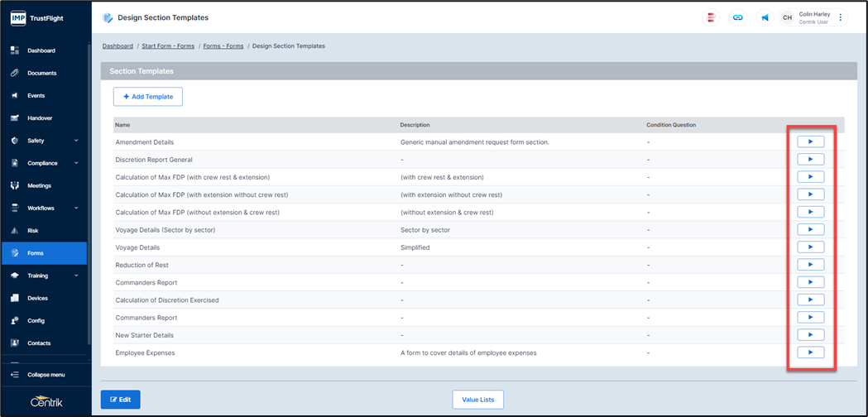Click the Contacts sidebar icon
The height and width of the screenshot is (417, 868).
click(15, 343)
